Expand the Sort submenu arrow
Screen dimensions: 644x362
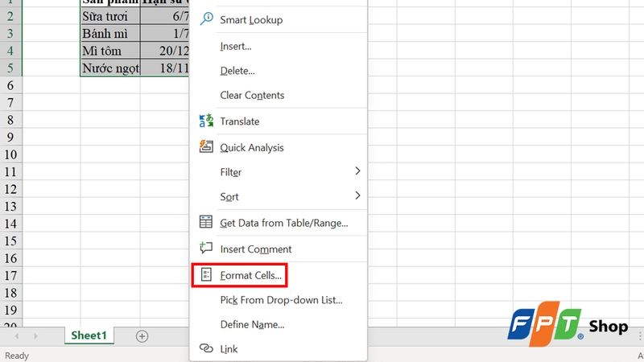click(357, 195)
